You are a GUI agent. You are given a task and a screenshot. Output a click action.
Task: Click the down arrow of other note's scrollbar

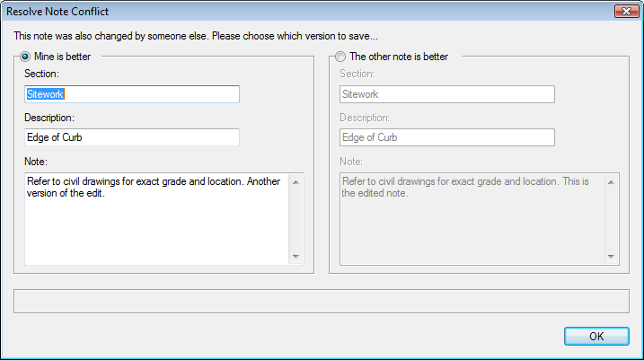611,257
